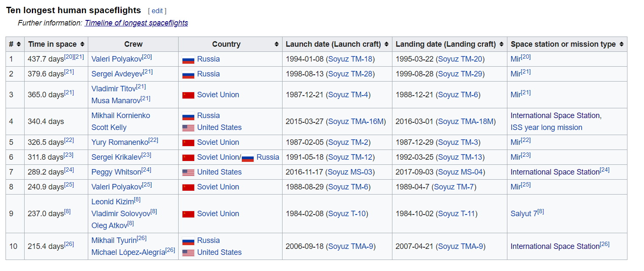This screenshot has height=271, width=644.
Task: Open Soyuz T-11 landing craft link
Action: (456, 214)
